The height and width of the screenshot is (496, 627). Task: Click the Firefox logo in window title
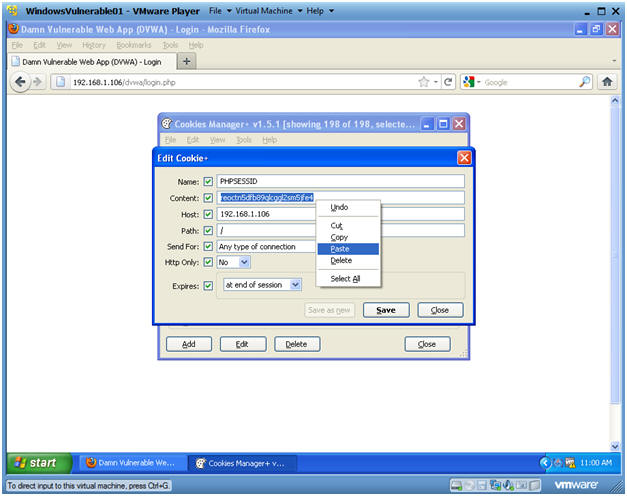pyautogui.click(x=14, y=29)
